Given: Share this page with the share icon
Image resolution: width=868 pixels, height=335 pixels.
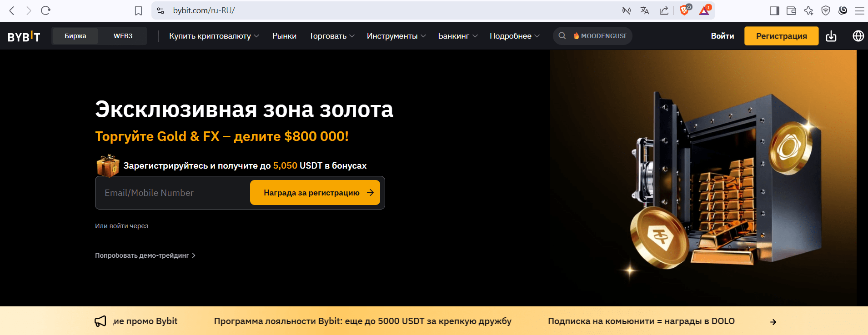Looking at the screenshot, I should [x=664, y=10].
